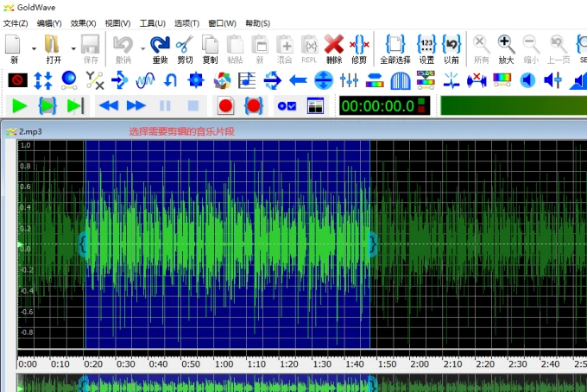The height and width of the screenshot is (392, 587).
Task: Click the 打开 (Open) file icon
Action: click(53, 44)
